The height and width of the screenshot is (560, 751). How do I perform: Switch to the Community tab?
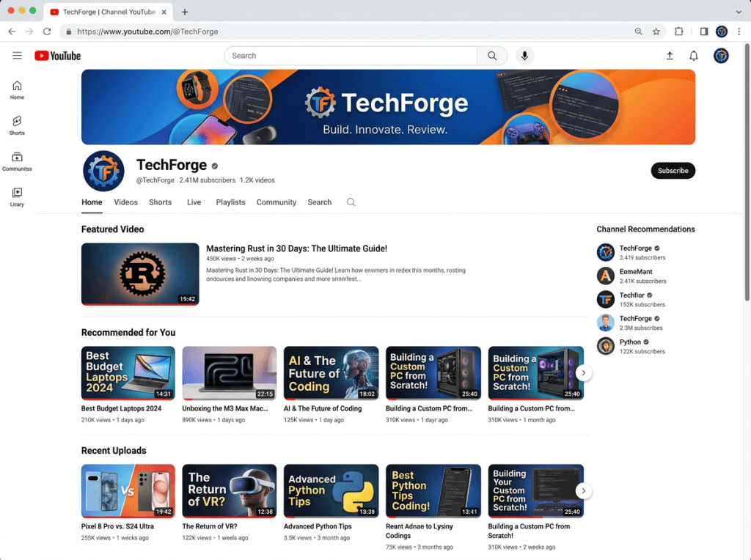276,202
